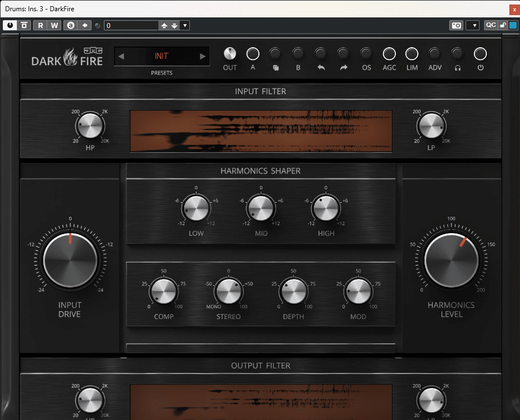Click the HARMONICS LEVEL large knob
The width and height of the screenshot is (520, 420).
click(451, 260)
